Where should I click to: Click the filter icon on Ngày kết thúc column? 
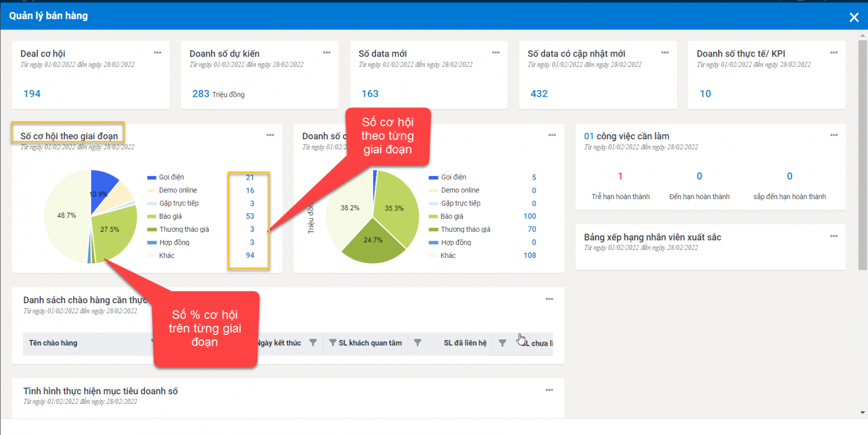(x=314, y=343)
